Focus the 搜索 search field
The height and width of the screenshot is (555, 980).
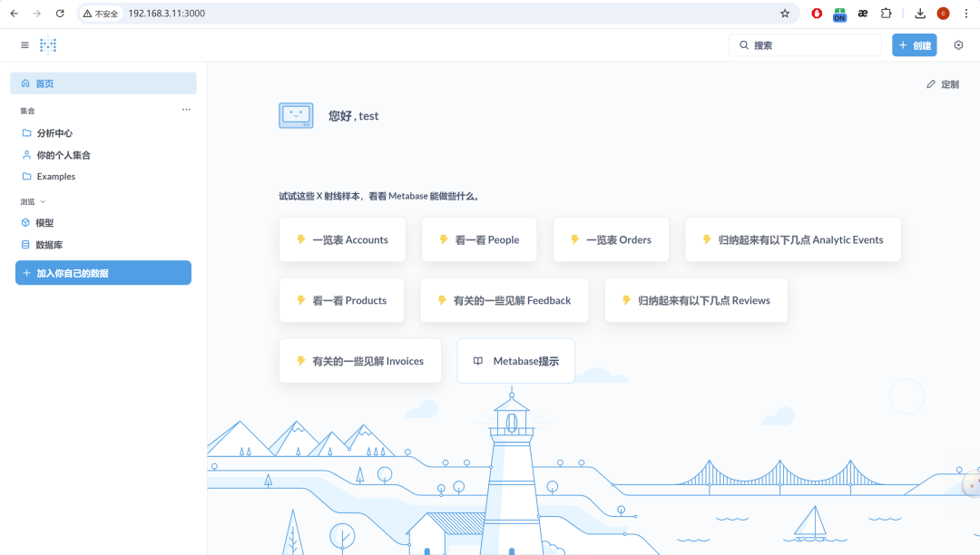pos(805,45)
